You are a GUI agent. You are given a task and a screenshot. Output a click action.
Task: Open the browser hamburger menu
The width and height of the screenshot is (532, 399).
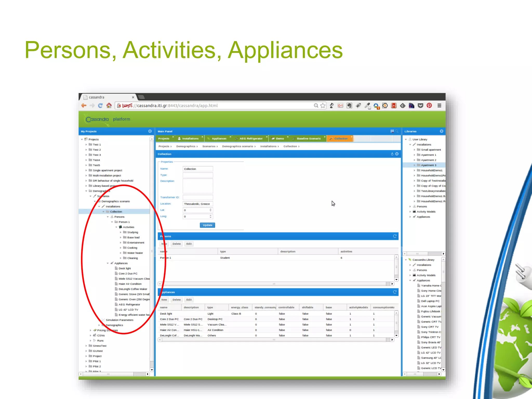[439, 105]
